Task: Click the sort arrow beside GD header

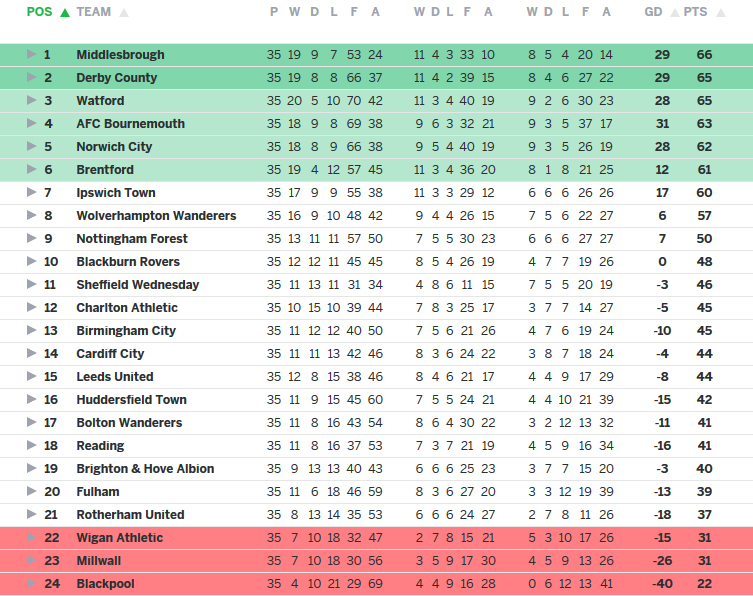Action: coord(673,13)
